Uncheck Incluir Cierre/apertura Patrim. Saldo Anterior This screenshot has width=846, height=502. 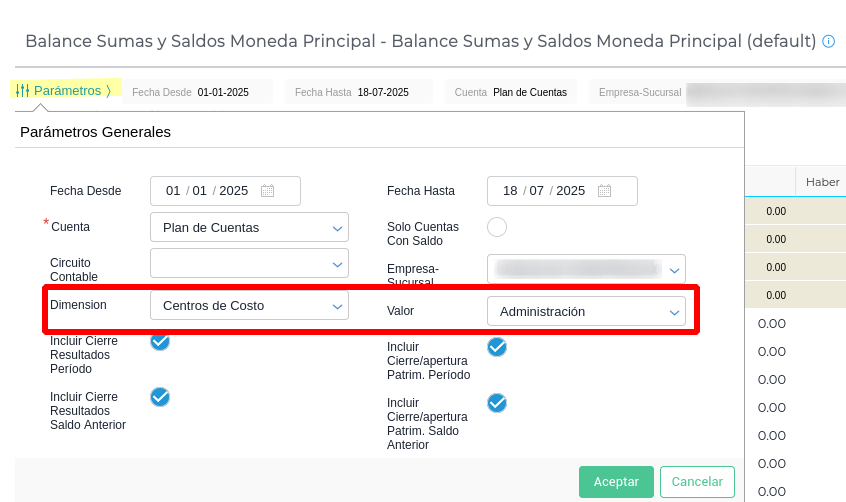tap(497, 403)
